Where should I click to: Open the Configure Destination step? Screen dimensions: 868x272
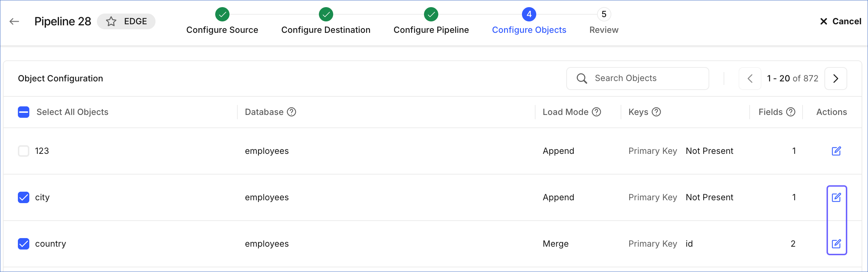pyautogui.click(x=326, y=30)
